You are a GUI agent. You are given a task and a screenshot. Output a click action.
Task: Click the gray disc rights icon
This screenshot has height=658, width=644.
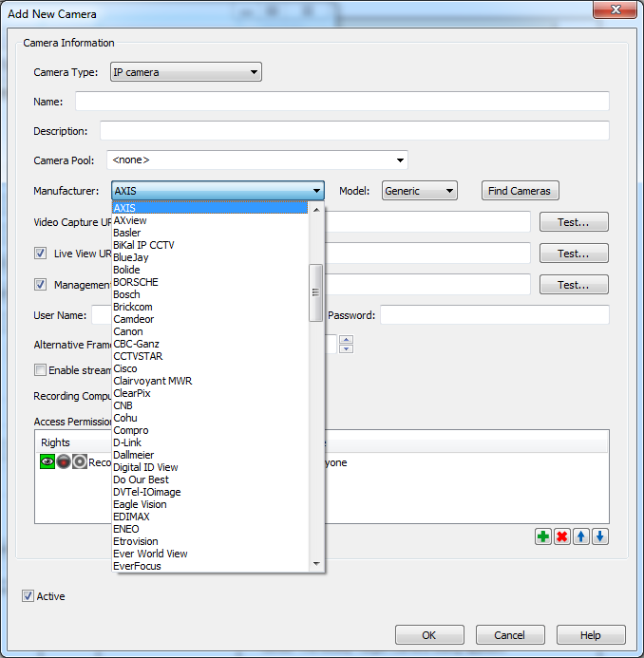(80, 461)
